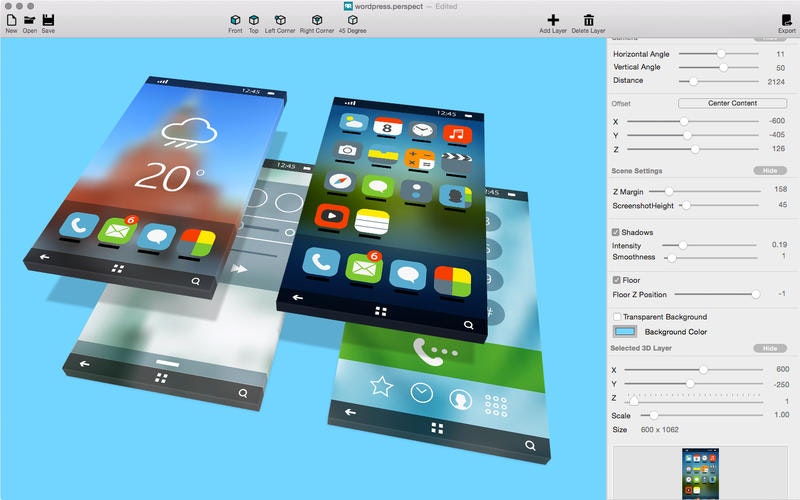Image resolution: width=800 pixels, height=500 pixels.
Task: Toggle the Floor checkbox
Action: tap(616, 280)
